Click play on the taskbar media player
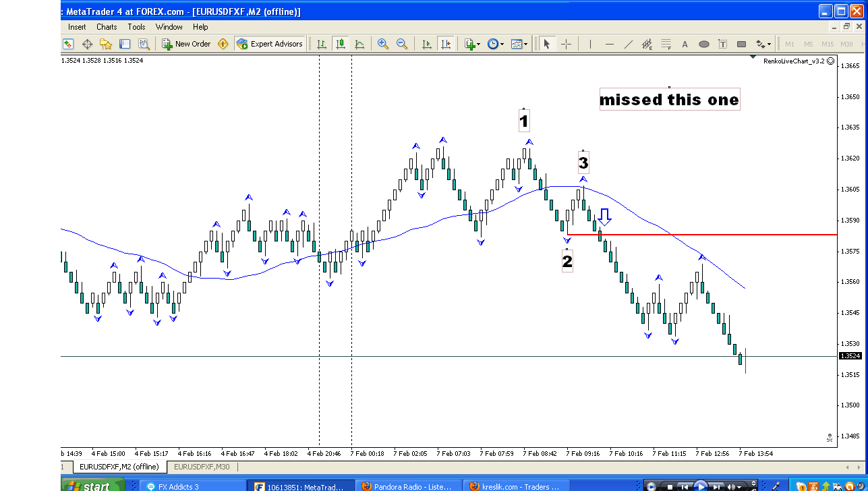Image resolution: width=868 pixels, height=491 pixels. point(701,486)
